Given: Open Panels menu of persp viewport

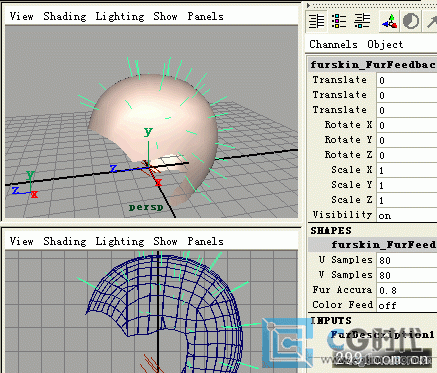Looking at the screenshot, I should click(205, 16).
